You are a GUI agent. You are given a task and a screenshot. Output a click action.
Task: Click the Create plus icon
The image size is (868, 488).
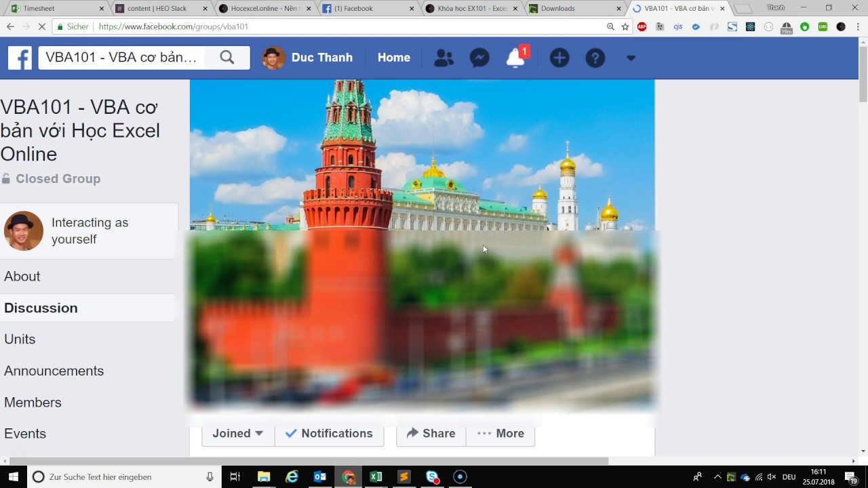pyautogui.click(x=559, y=58)
